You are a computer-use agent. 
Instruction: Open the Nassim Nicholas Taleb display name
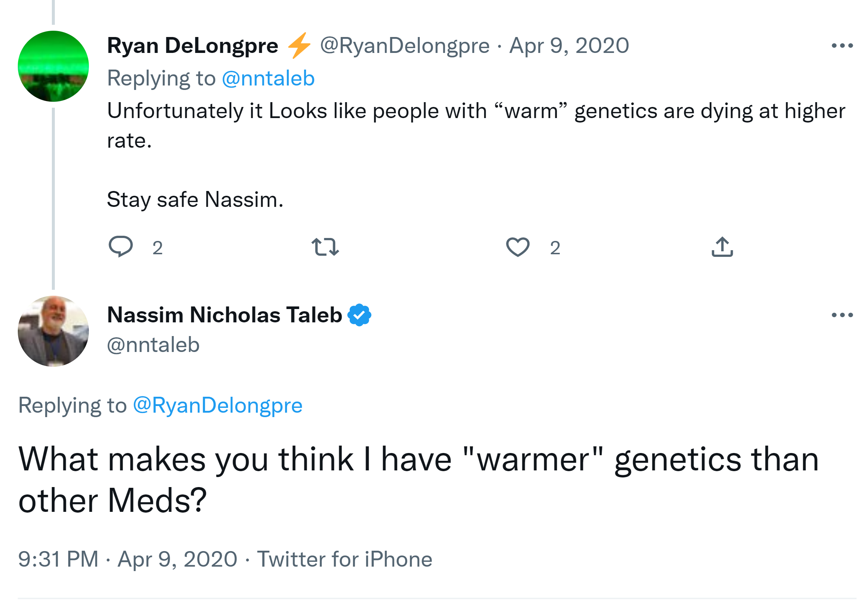(x=225, y=315)
